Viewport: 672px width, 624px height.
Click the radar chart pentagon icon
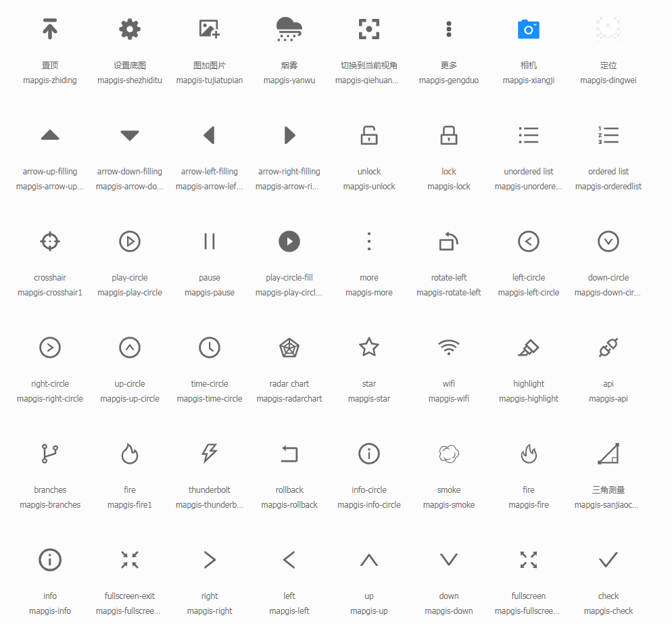coord(289,347)
